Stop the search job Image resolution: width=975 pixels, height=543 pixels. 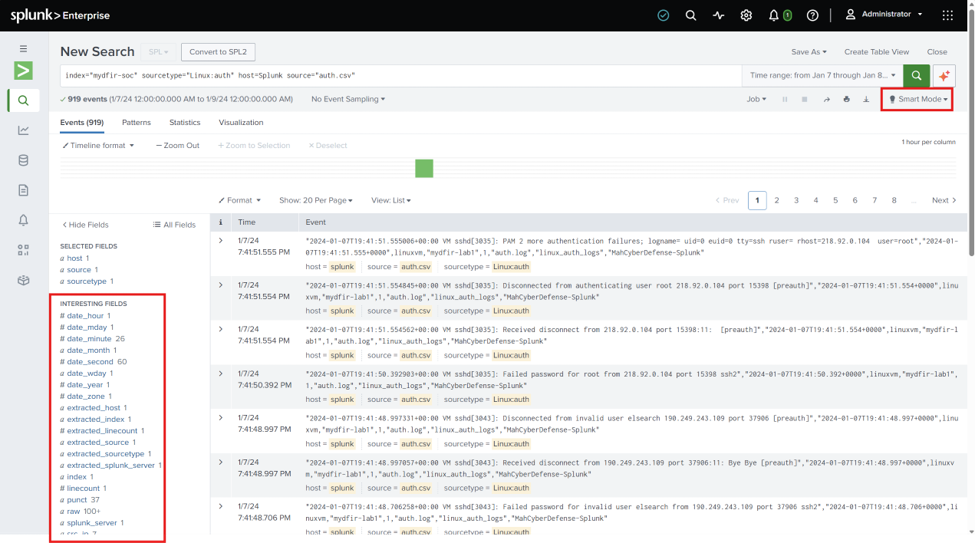click(804, 99)
